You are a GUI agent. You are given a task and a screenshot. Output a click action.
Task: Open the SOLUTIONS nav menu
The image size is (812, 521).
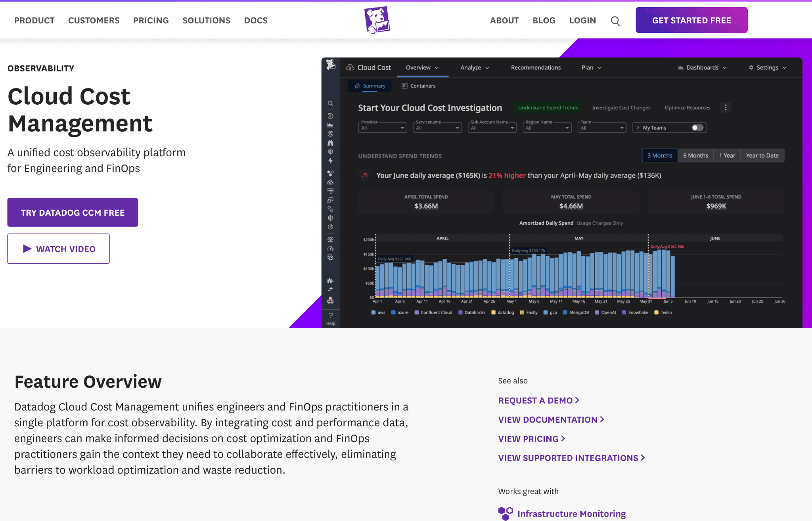(206, 21)
